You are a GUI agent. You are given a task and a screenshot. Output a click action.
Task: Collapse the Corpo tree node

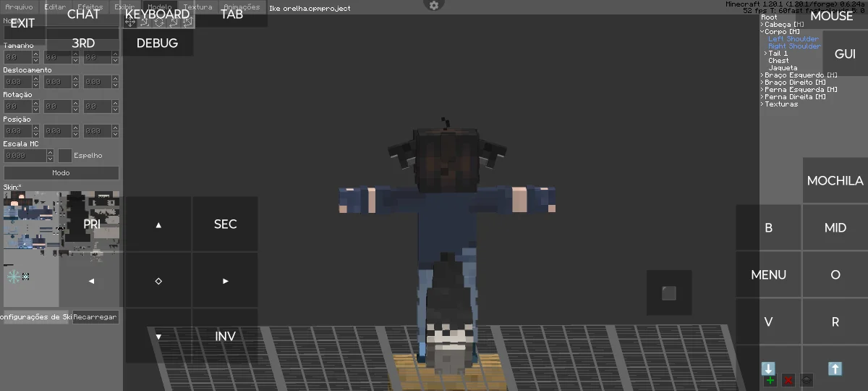(762, 32)
